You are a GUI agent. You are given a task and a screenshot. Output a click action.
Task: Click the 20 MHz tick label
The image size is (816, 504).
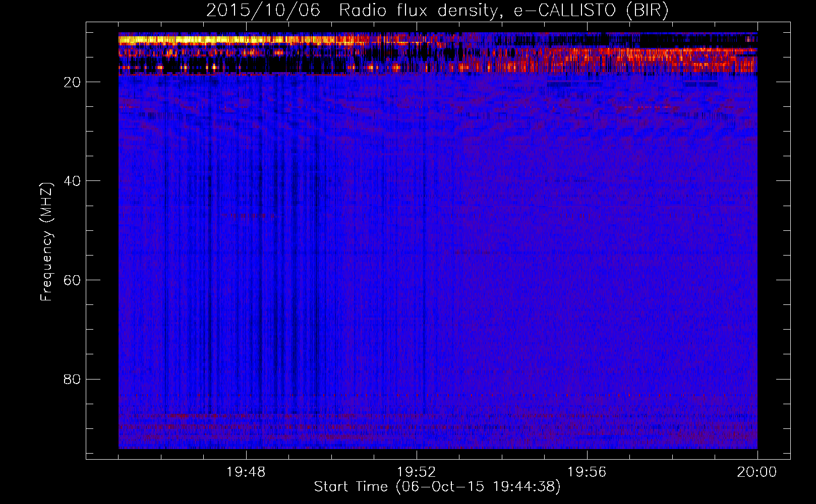coord(72,82)
